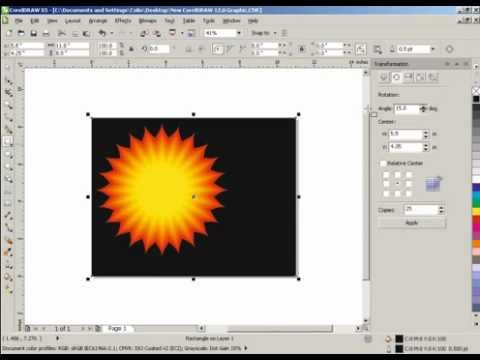Switch to the Position tab in Transformation docker
Screen dimensions: 480x360
point(384,77)
